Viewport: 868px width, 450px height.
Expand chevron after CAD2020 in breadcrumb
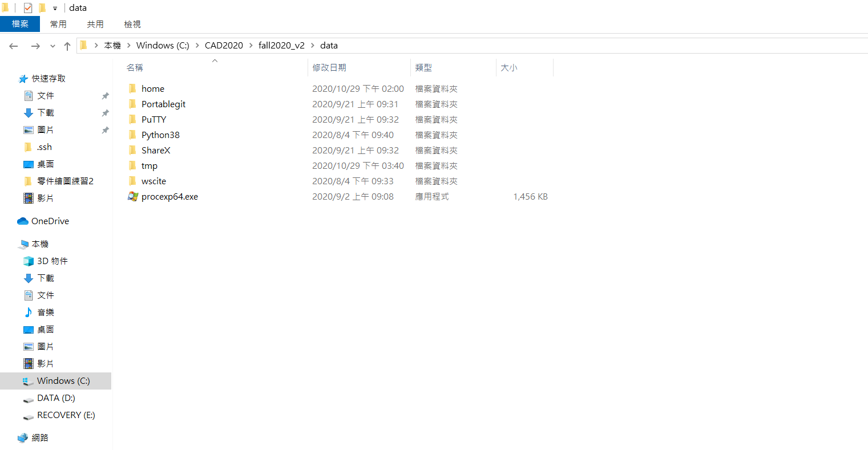click(x=251, y=46)
